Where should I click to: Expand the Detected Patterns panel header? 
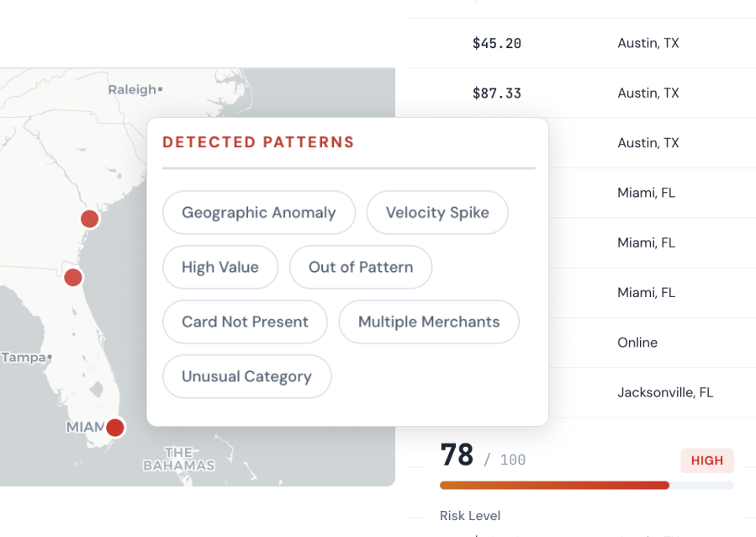coord(260,142)
